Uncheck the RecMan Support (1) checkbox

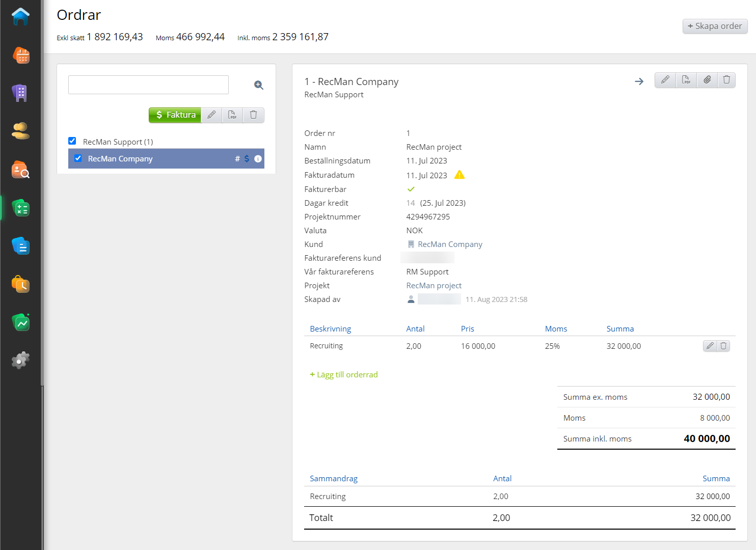click(x=72, y=141)
